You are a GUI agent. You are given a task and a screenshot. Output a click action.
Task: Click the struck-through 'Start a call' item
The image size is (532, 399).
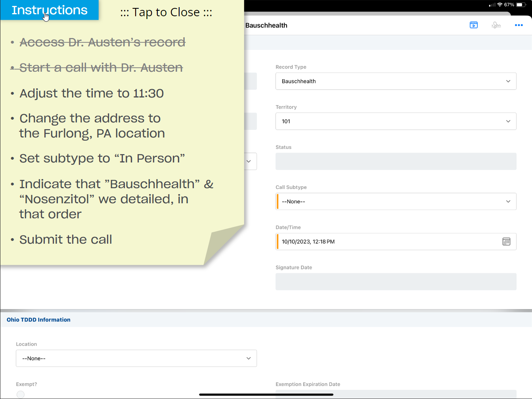101,68
